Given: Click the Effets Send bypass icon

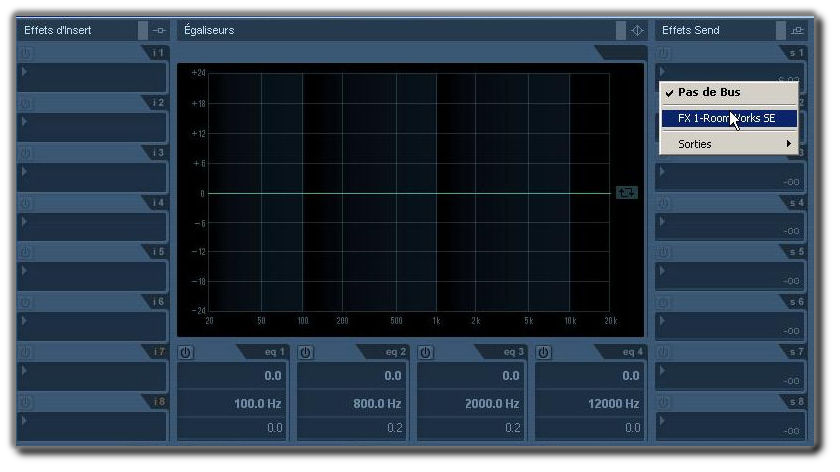Looking at the screenshot, I should click(797, 30).
